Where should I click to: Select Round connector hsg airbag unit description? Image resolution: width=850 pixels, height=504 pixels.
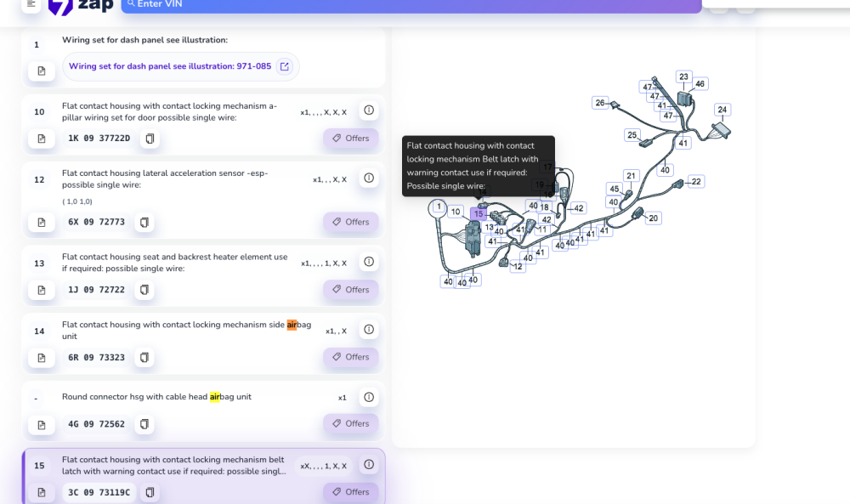[156, 397]
